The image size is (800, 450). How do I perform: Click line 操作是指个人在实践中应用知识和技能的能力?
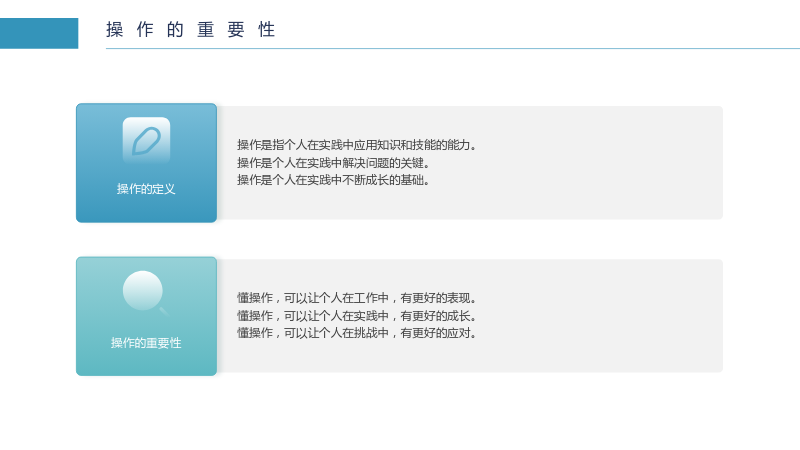point(357,145)
